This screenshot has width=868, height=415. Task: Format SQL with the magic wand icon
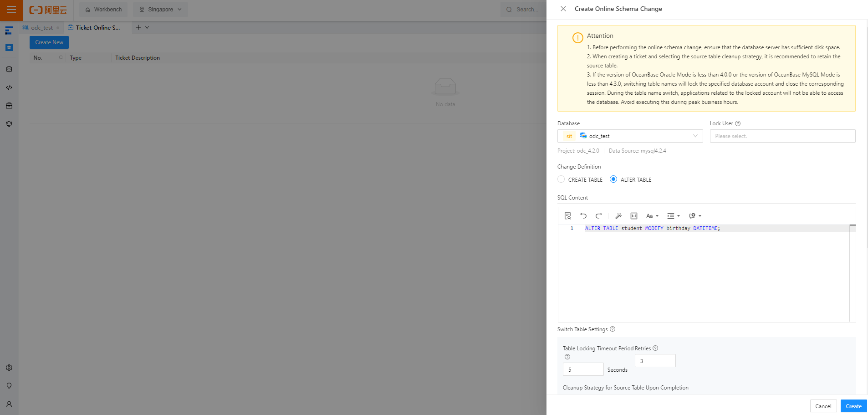pyautogui.click(x=618, y=216)
